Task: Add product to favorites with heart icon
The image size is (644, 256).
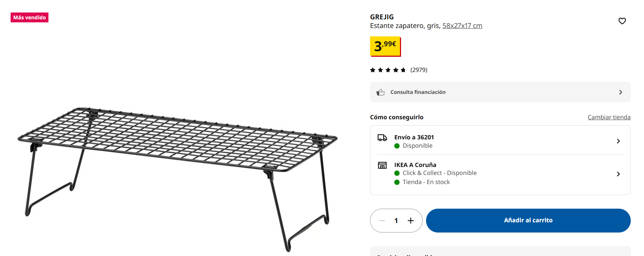Action: click(622, 21)
